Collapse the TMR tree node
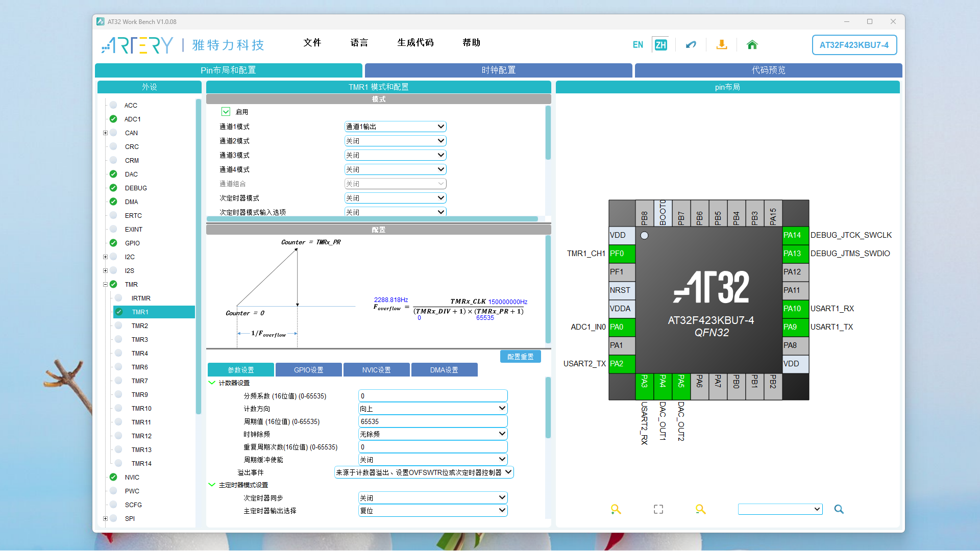This screenshot has width=980, height=551. (x=105, y=285)
